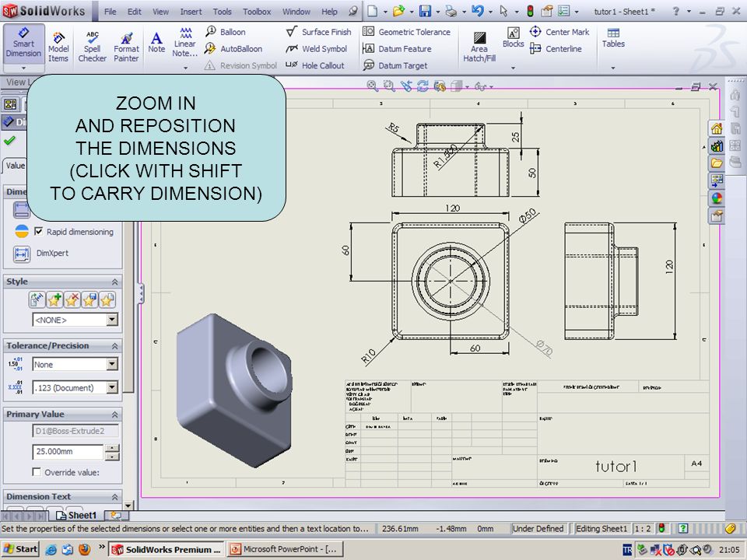Insert a Note annotation
This screenshot has height=560, width=747.
(x=156, y=42)
